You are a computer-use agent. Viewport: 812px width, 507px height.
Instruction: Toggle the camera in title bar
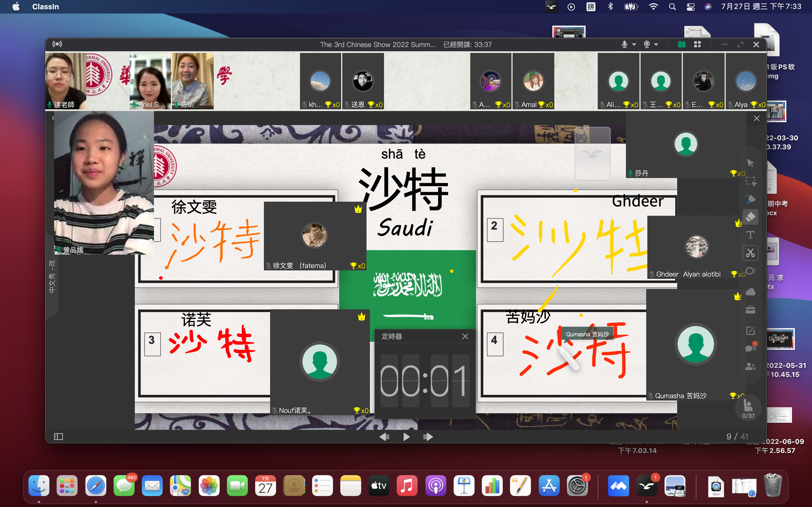point(646,44)
